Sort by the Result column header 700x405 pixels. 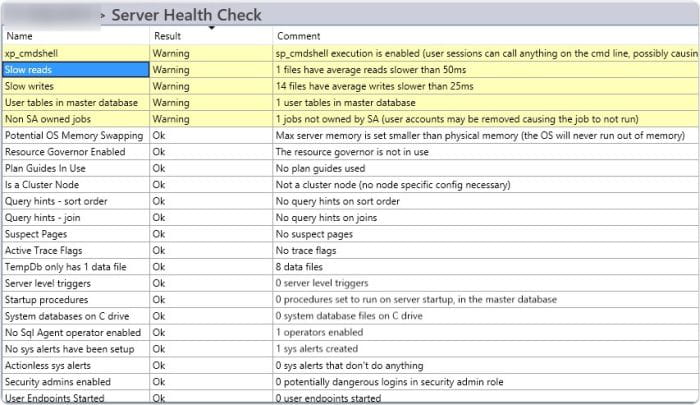tap(166, 37)
